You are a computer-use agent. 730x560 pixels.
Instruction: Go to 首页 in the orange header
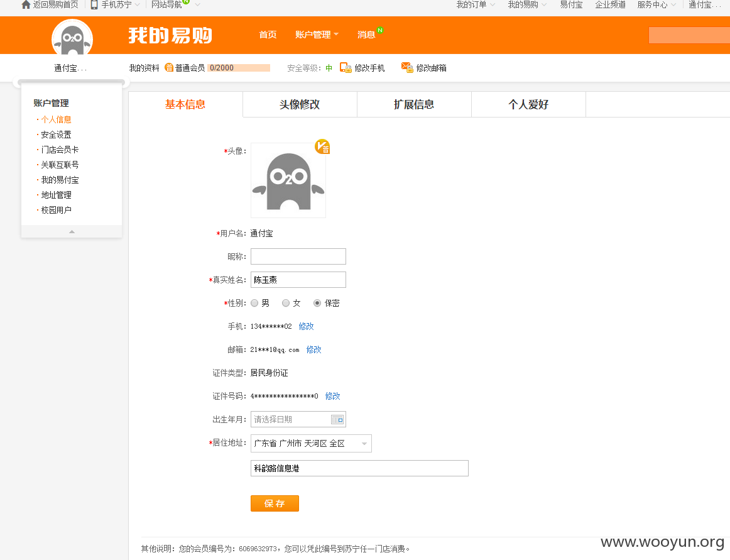(268, 35)
